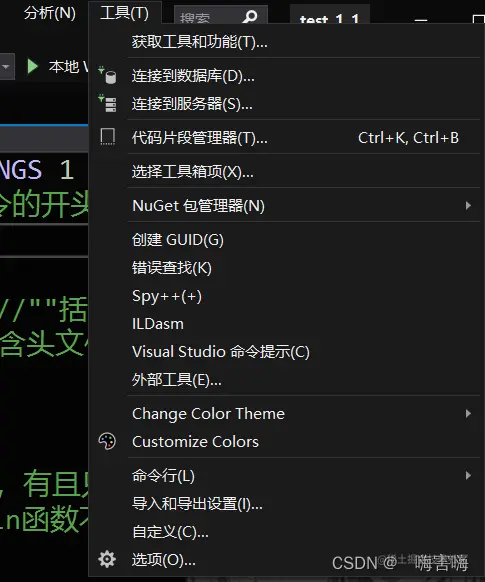Click the Connect to Database cylinder icon
The width and height of the screenshot is (485, 582).
coord(107,75)
